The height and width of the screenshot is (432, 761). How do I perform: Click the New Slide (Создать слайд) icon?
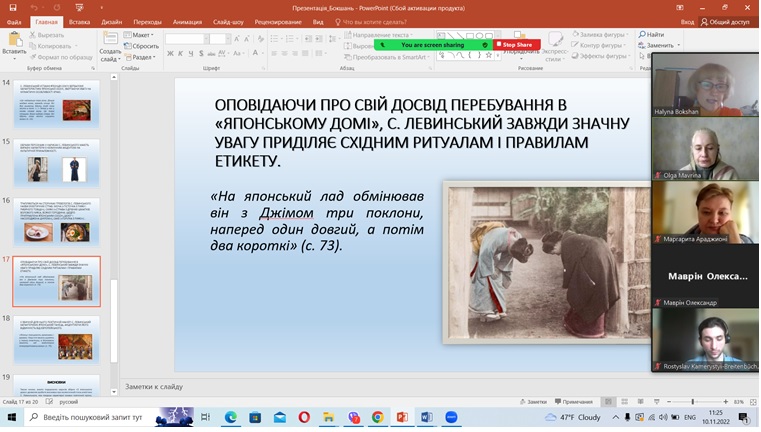110,39
